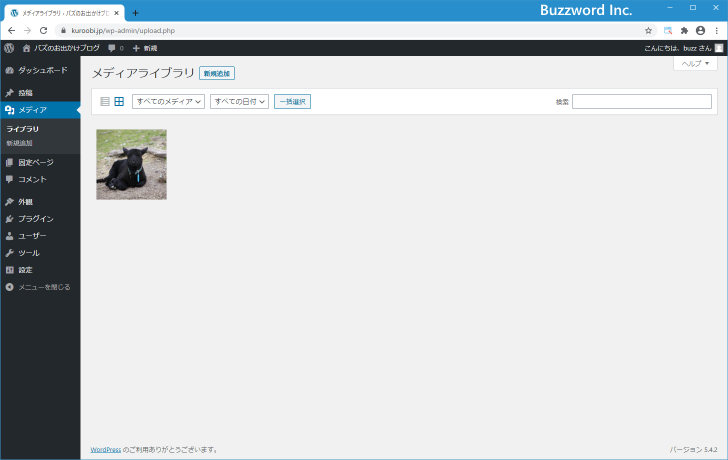Bookmark this page with star icon
This screenshot has height=460, width=728.
[648, 30]
